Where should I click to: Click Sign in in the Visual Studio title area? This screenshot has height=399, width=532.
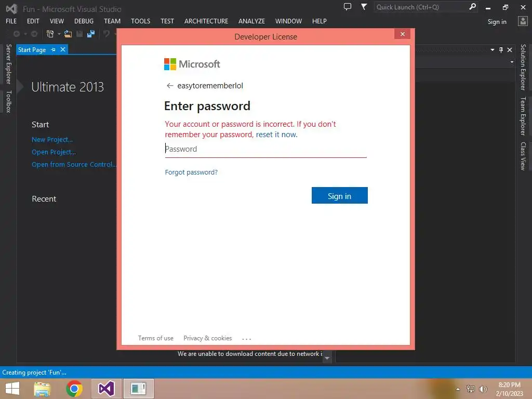coord(497,22)
